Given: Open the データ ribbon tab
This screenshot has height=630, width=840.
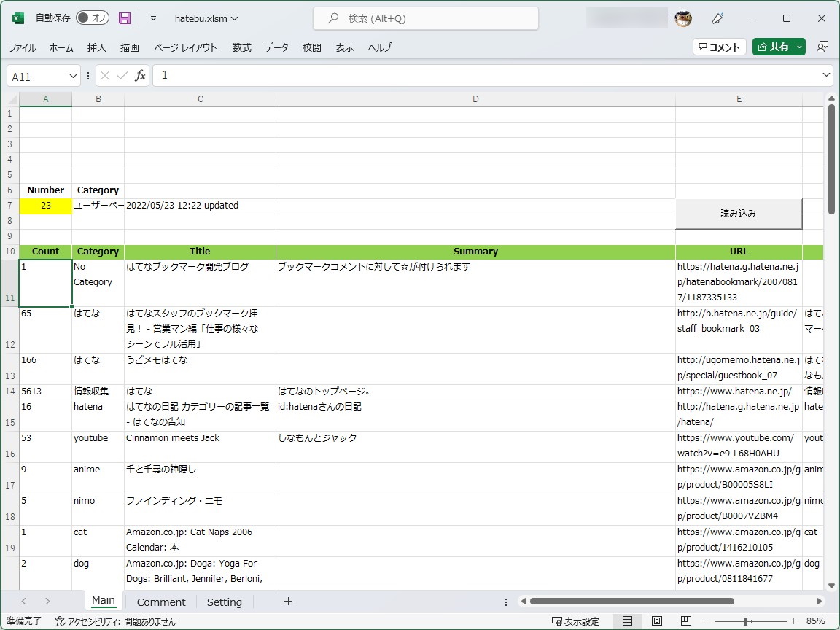Looking at the screenshot, I should pyautogui.click(x=276, y=47).
